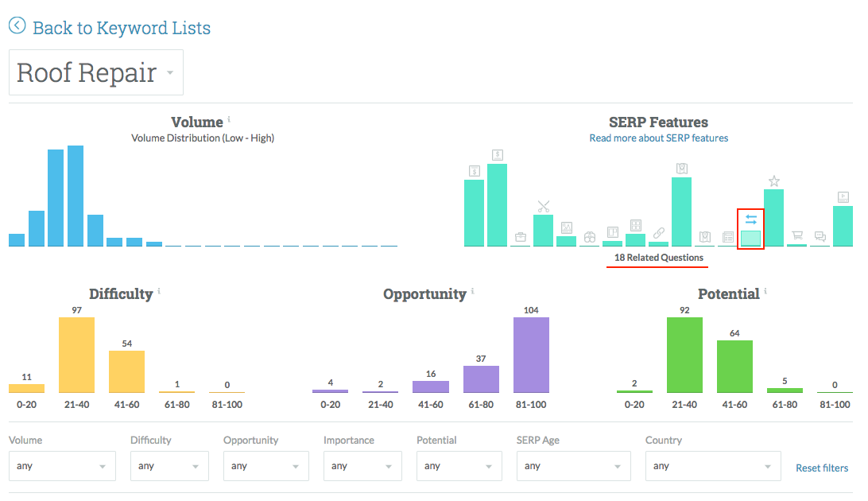The image size is (868, 501).
Task: Select the chain link SERP feature icon
Action: click(658, 233)
